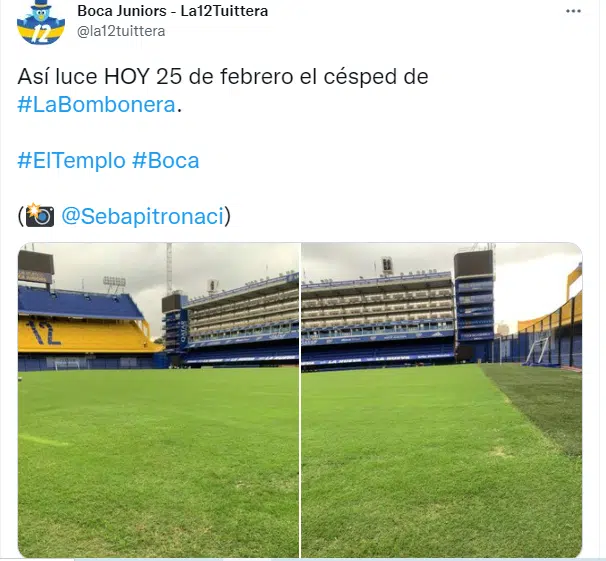Open the #Boca hashtag
Screen dimensions: 606x561
coord(165,160)
